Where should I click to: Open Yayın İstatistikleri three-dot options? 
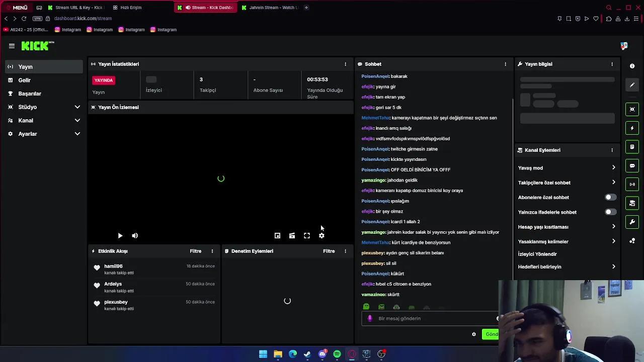345,64
